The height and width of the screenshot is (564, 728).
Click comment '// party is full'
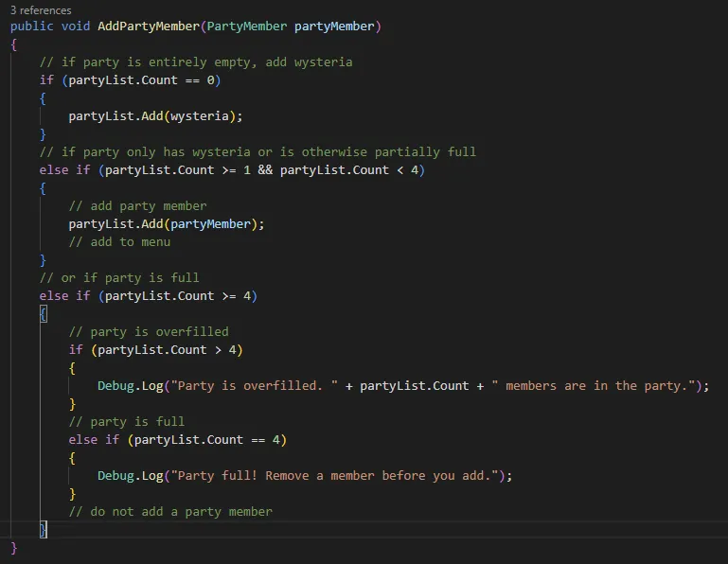pyautogui.click(x=126, y=422)
